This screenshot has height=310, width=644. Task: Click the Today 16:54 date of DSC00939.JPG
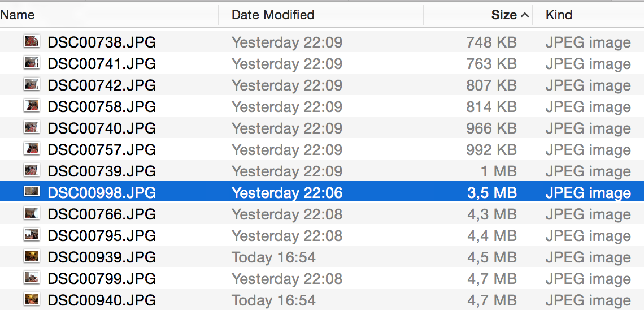pyautogui.click(x=273, y=257)
